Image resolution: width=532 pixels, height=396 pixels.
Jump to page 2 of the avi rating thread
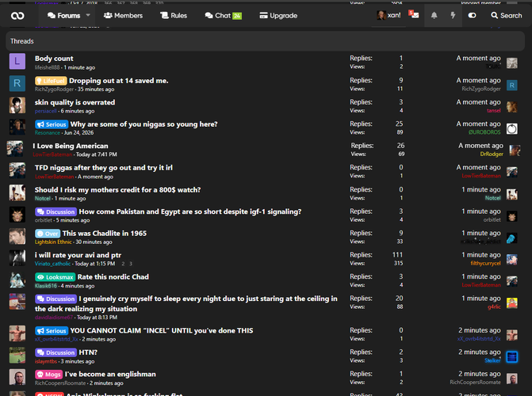(x=123, y=264)
